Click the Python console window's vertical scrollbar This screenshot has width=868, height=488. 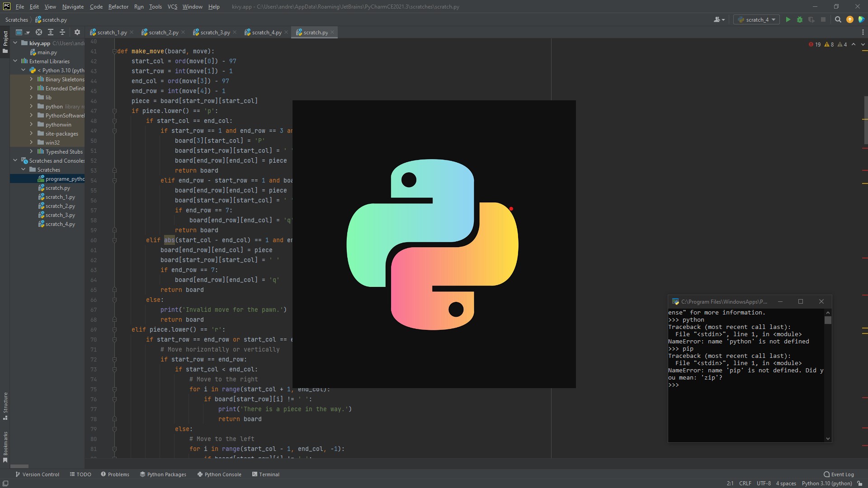pos(828,375)
